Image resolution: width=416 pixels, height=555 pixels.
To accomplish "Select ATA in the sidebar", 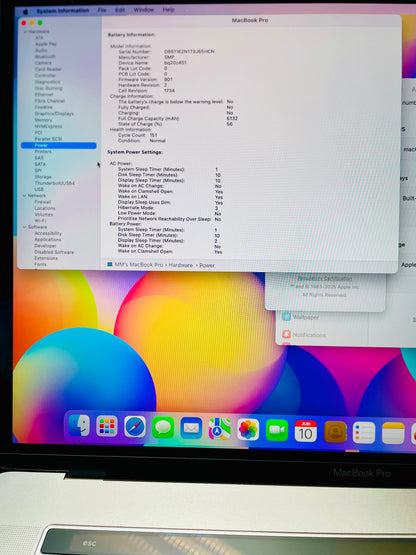I will point(39,38).
